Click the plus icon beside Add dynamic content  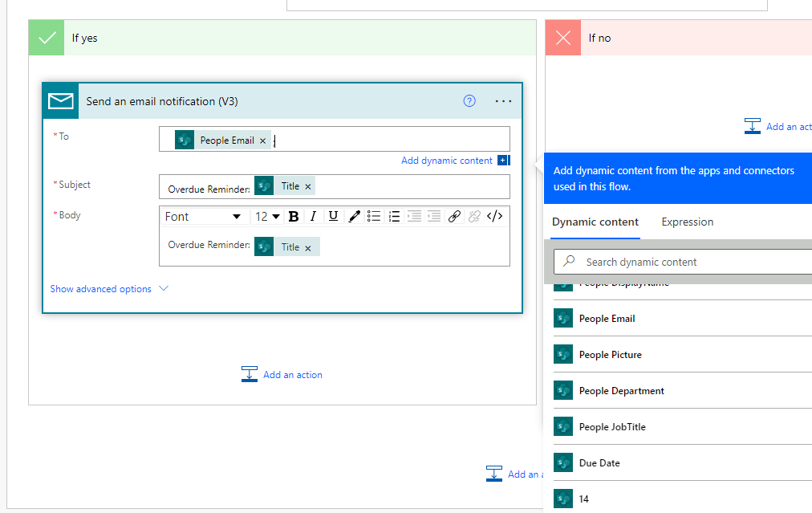click(503, 161)
